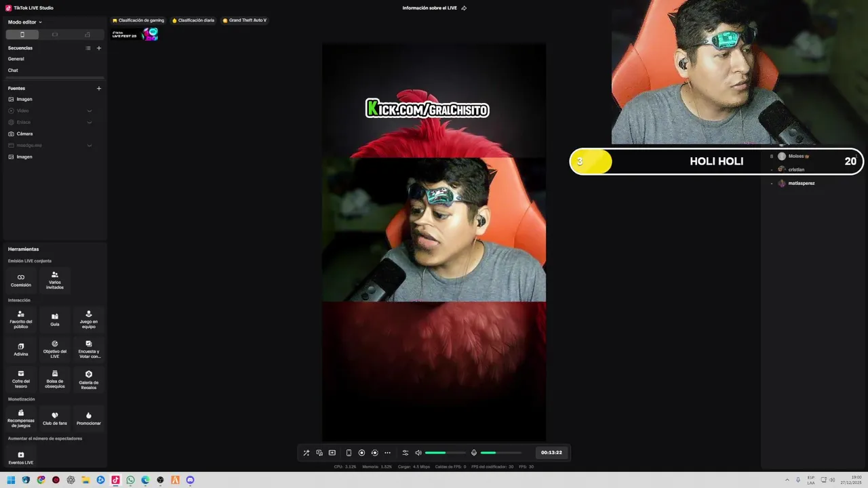This screenshot has height=488, width=868.
Task: Open Recompensas de juegos tool
Action: point(21,418)
